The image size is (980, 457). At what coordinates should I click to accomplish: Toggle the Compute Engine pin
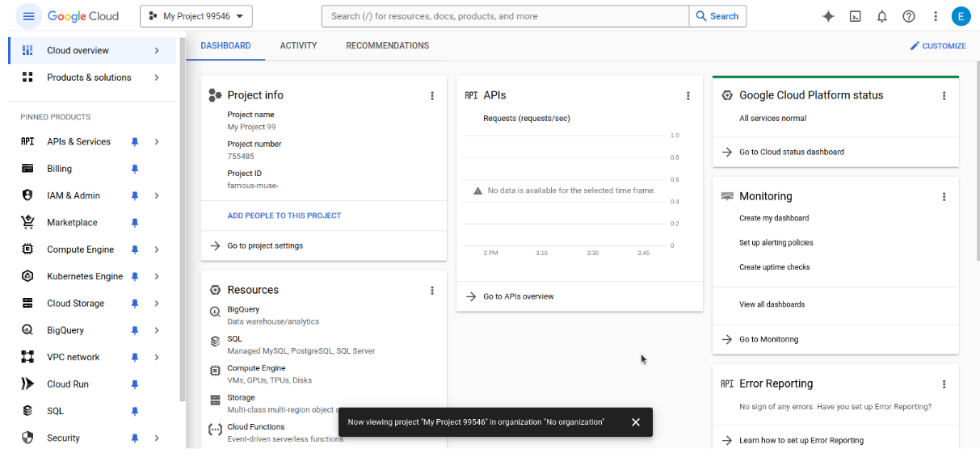click(135, 249)
